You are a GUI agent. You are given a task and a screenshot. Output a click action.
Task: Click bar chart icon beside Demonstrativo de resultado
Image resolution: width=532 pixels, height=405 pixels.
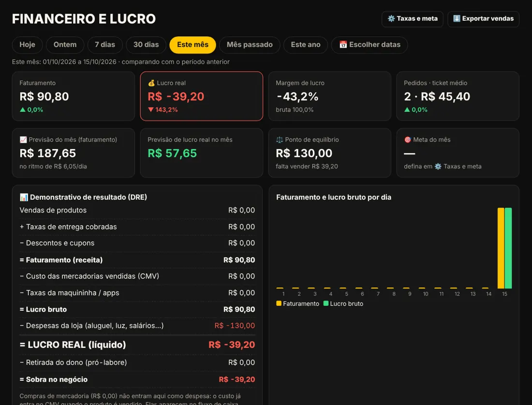pyautogui.click(x=24, y=197)
